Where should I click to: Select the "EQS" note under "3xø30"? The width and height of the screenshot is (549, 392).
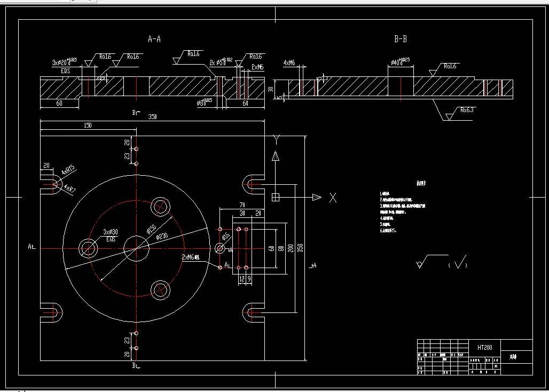click(111, 239)
